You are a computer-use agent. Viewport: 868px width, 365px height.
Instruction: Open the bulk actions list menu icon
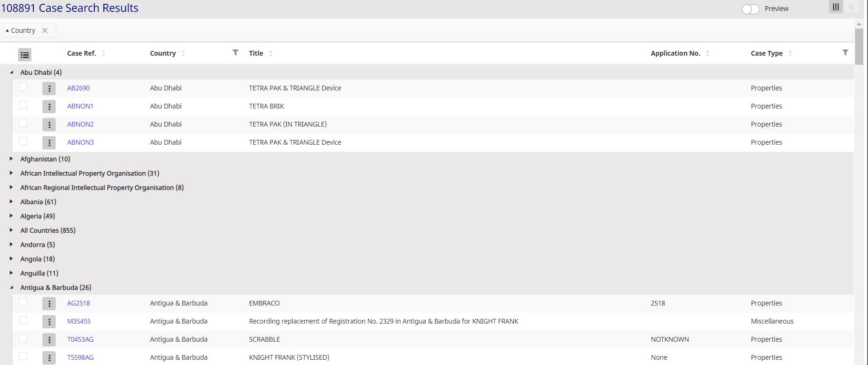point(25,55)
